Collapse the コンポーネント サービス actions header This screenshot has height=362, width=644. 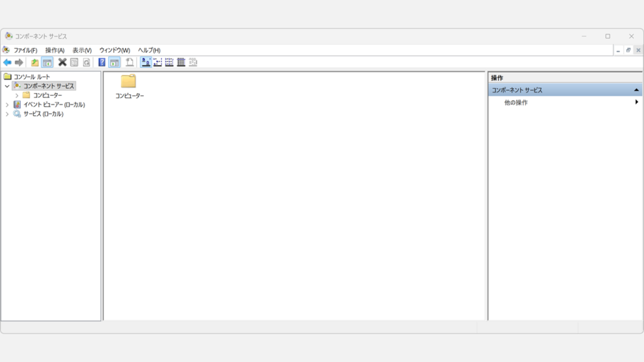pos(636,90)
